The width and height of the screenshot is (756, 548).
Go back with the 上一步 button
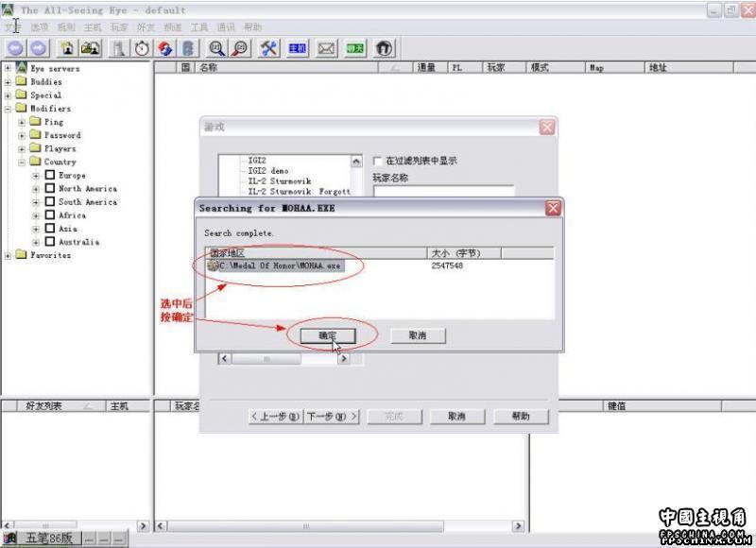point(275,416)
